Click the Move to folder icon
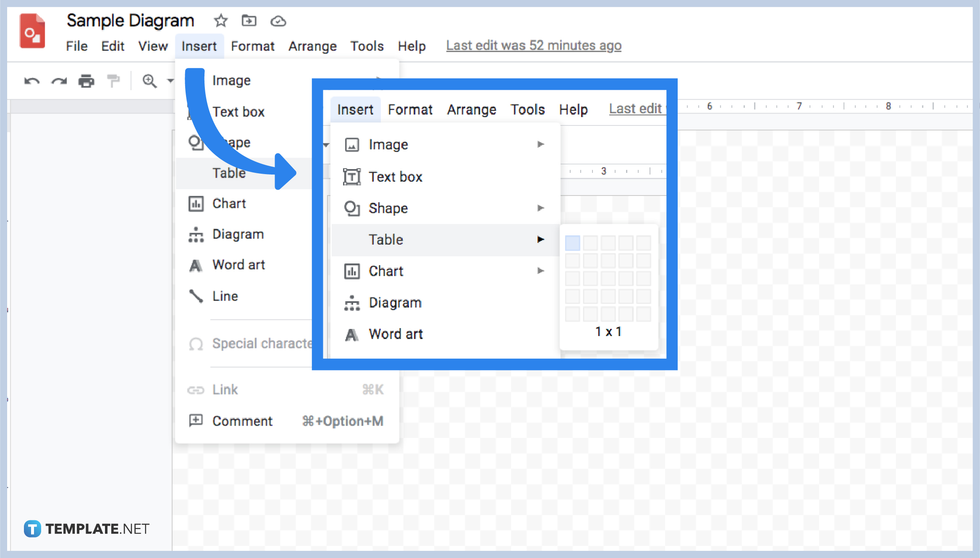Image resolution: width=980 pixels, height=558 pixels. 249,21
